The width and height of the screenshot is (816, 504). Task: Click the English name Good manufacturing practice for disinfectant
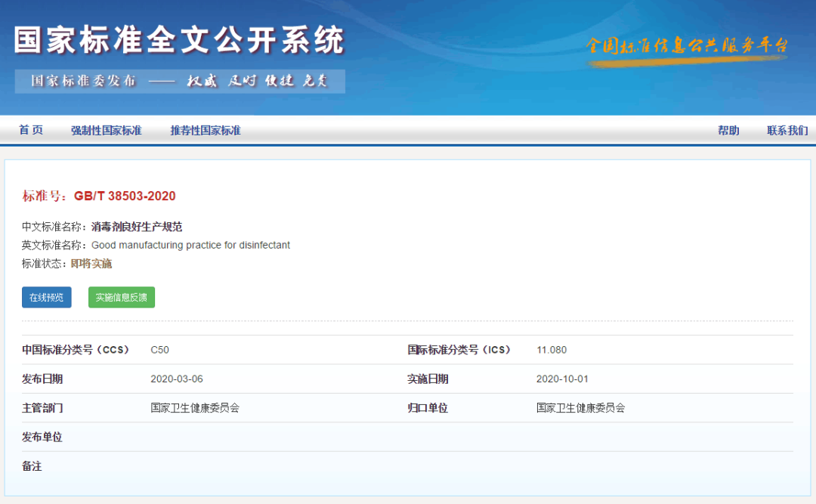[190, 245]
